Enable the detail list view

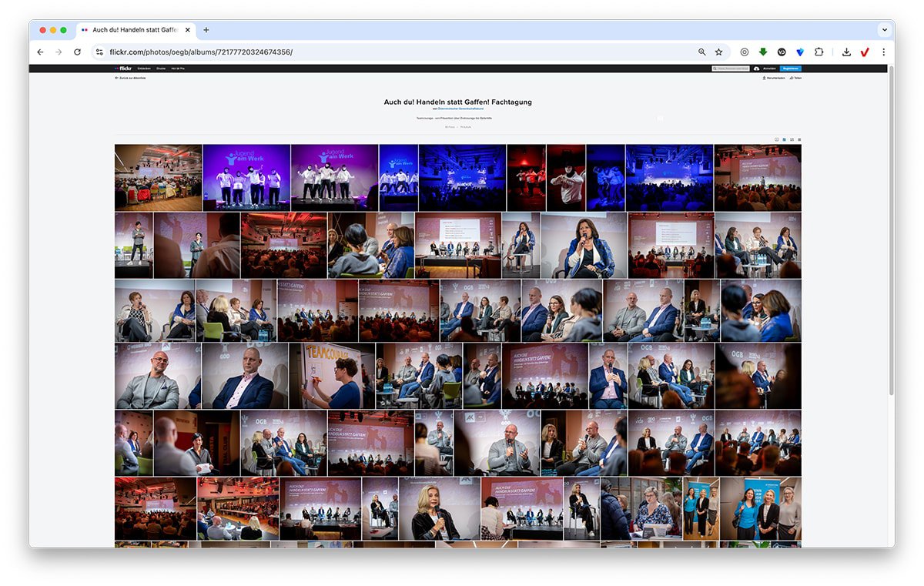point(792,139)
